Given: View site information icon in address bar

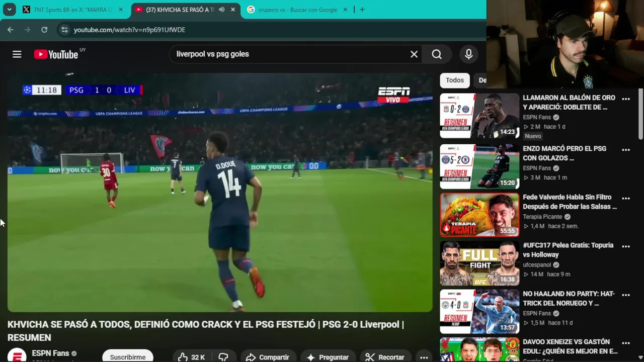Looking at the screenshot, I should click(x=64, y=30).
